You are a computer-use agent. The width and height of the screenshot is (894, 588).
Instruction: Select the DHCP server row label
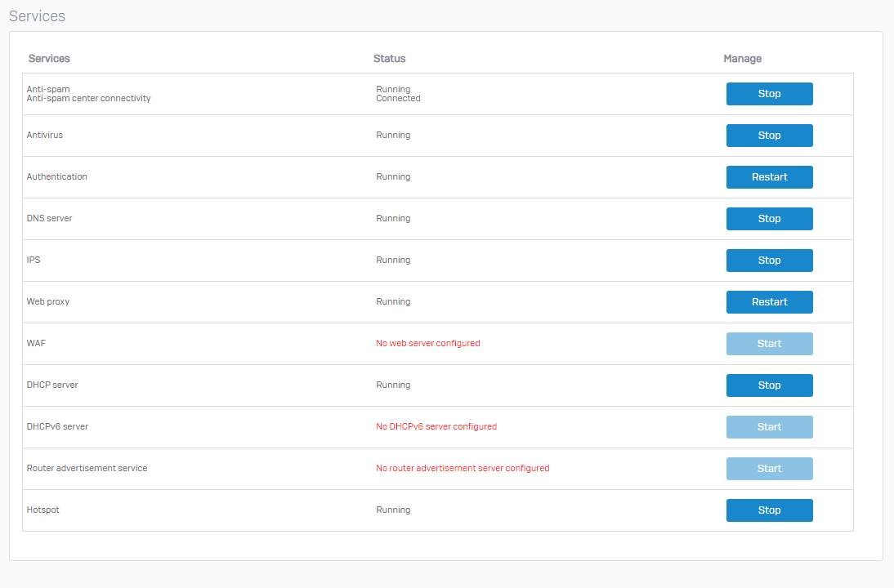coord(52,385)
